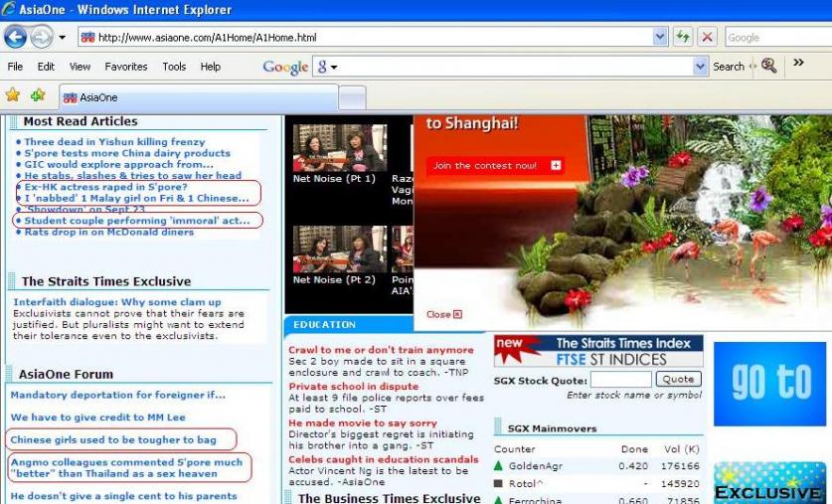Image resolution: width=832 pixels, height=504 pixels.
Task: Open the Tools menu
Action: tap(174, 67)
